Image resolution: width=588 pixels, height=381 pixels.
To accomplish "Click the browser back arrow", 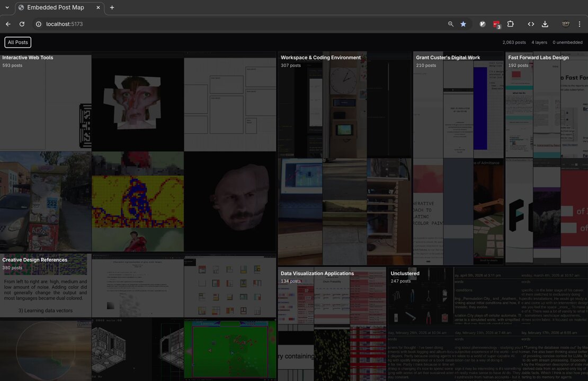I will [x=8, y=24].
